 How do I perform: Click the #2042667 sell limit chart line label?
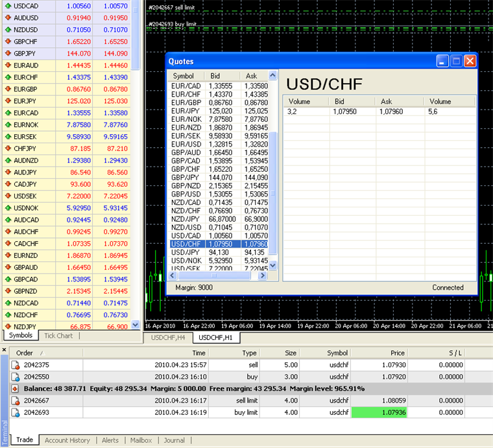pos(171,8)
